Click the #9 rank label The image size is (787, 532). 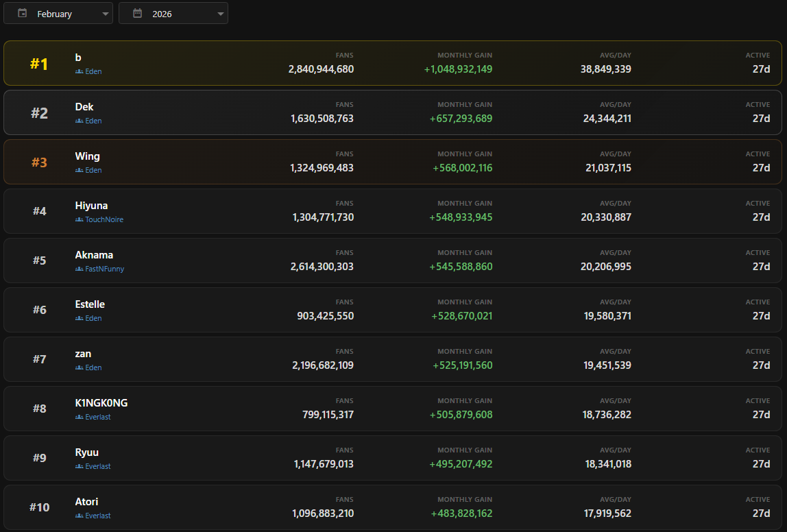[x=40, y=458]
